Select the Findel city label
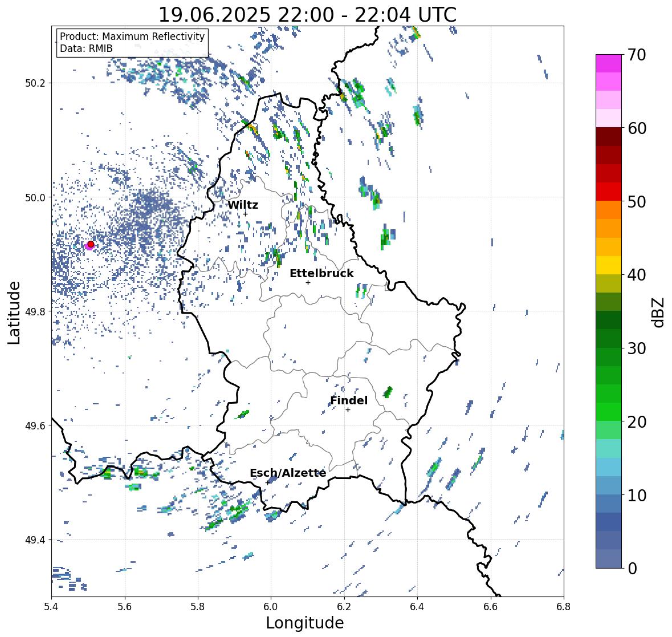 tap(349, 400)
